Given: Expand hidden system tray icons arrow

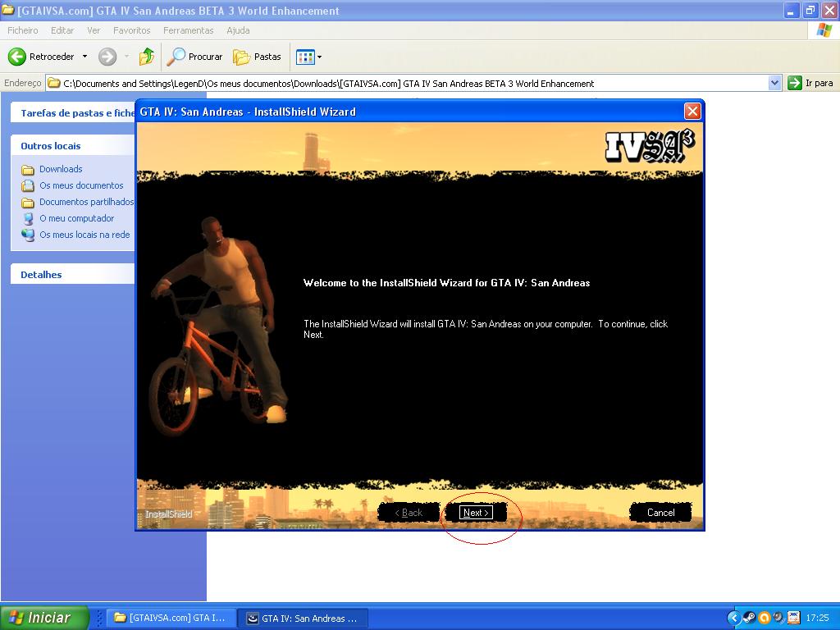Looking at the screenshot, I should [734, 618].
